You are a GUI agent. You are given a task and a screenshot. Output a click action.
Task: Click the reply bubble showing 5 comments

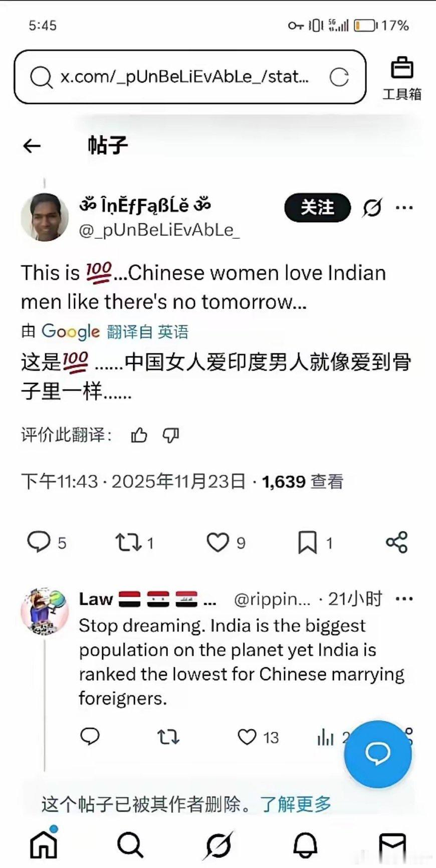[x=46, y=543]
